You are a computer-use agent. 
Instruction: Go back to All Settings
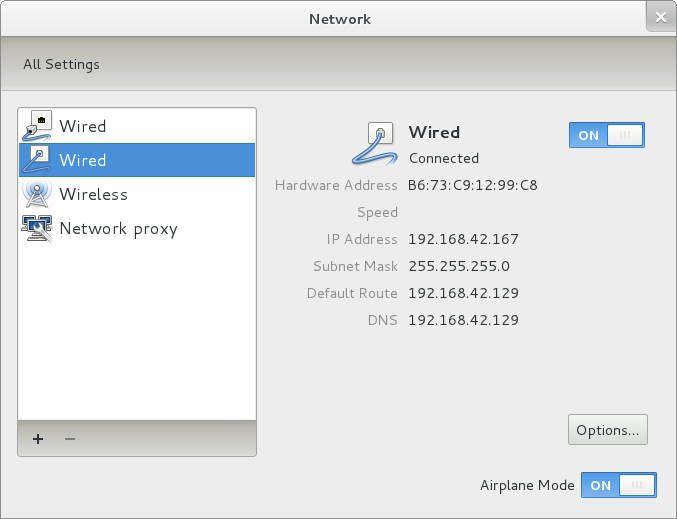click(x=61, y=64)
